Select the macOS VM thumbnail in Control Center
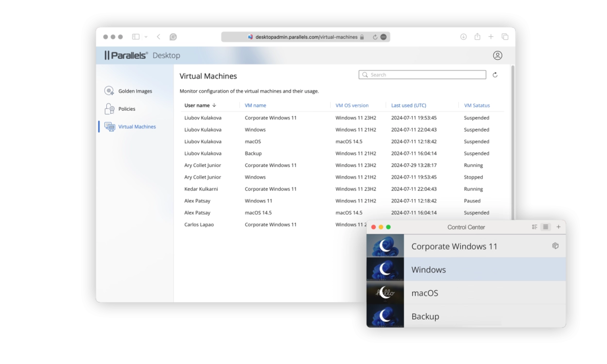The image size is (607, 364). [385, 293]
